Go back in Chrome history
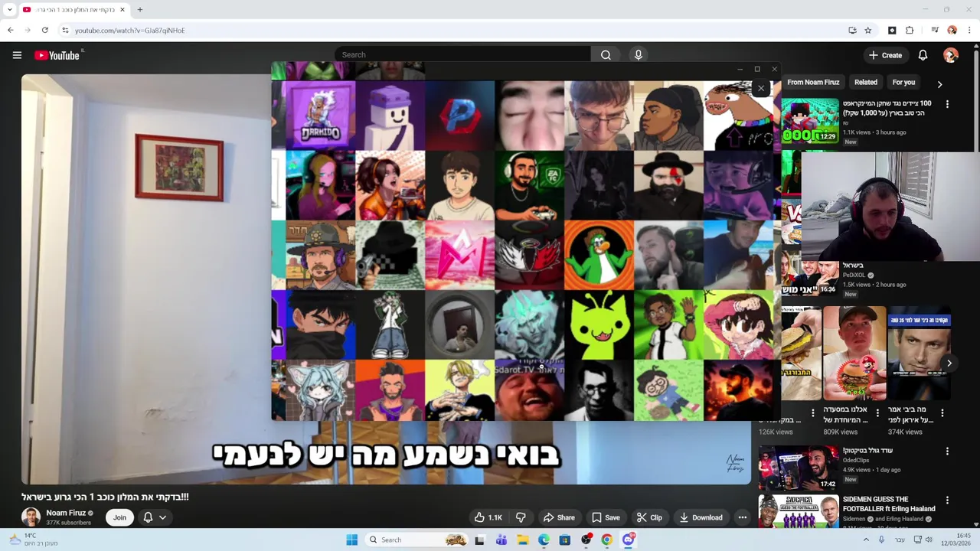This screenshot has height=551, width=980. click(11, 31)
